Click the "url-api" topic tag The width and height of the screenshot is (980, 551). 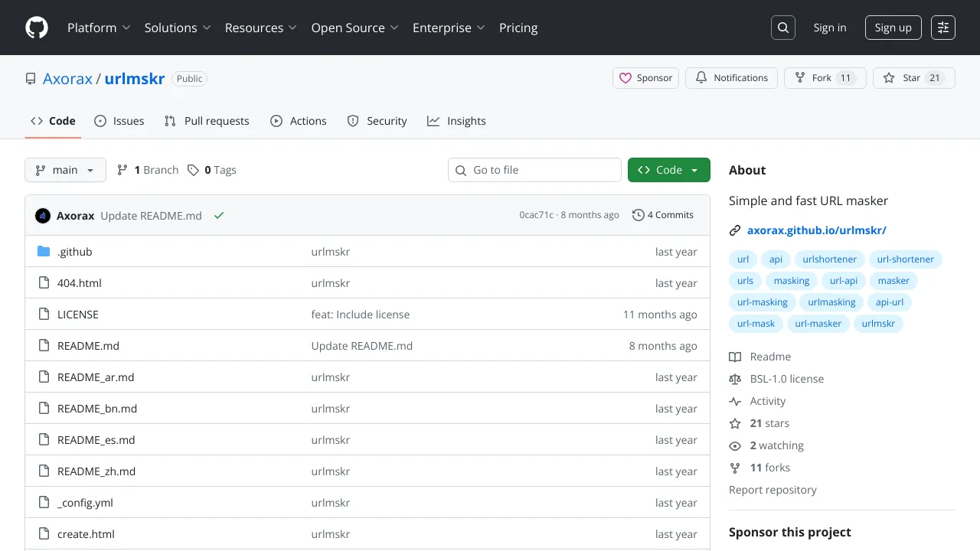pyautogui.click(x=844, y=281)
